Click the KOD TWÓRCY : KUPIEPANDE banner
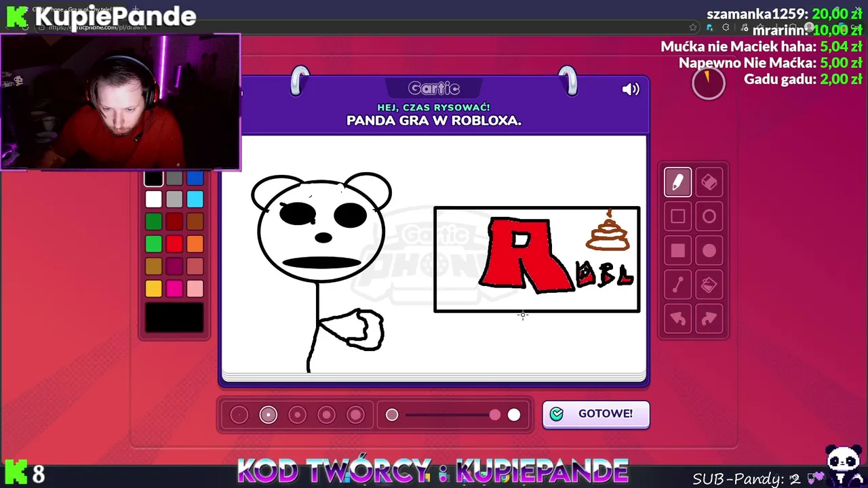 [433, 470]
